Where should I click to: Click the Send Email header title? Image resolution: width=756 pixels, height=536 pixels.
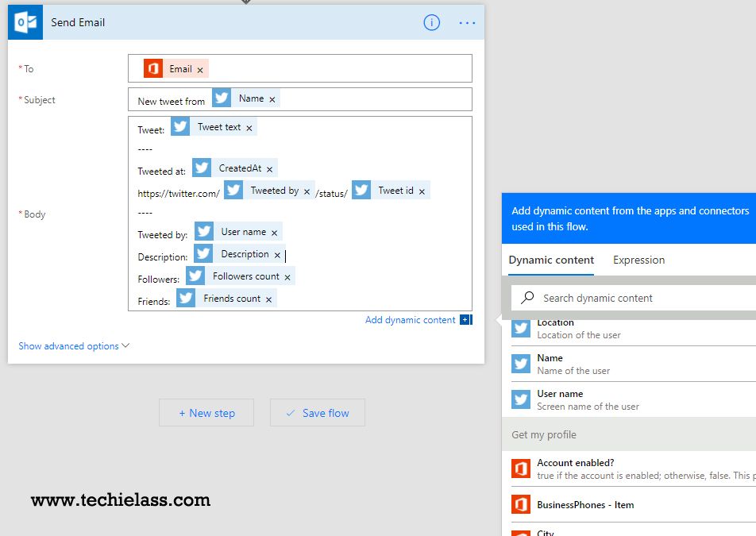[x=78, y=23]
